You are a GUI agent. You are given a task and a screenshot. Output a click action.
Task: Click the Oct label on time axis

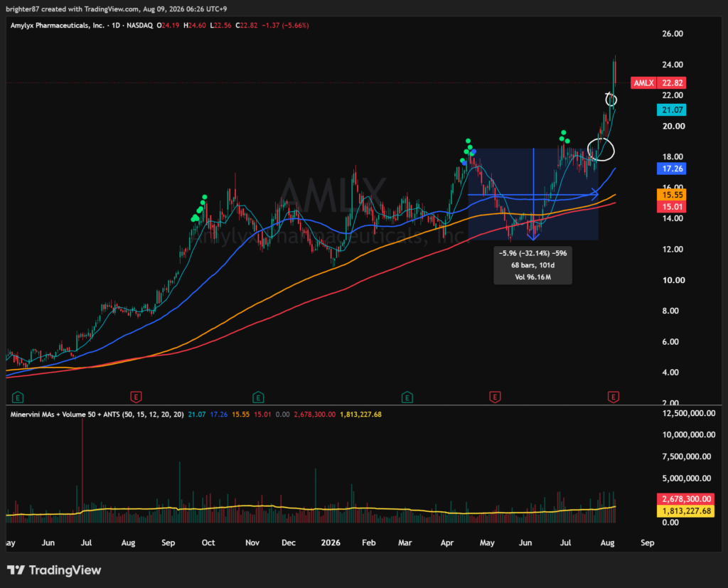pyautogui.click(x=208, y=542)
